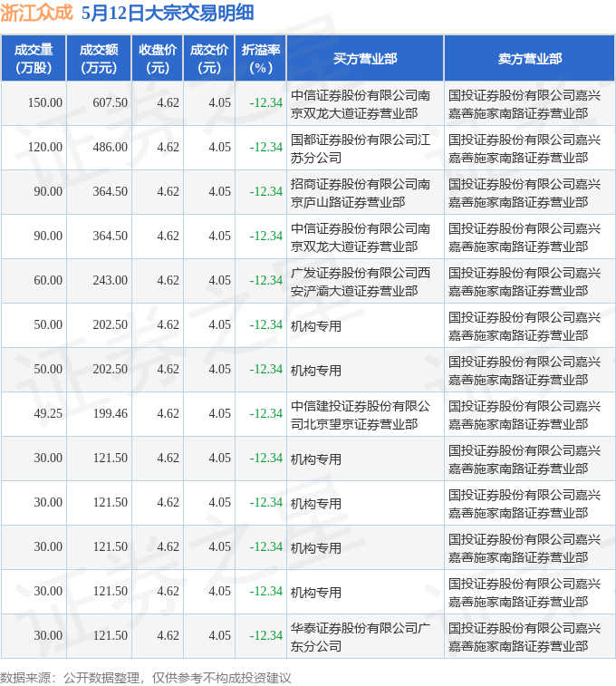Select the 折溢率(%) column header
Screen dimensions: 616x686
[261, 59]
